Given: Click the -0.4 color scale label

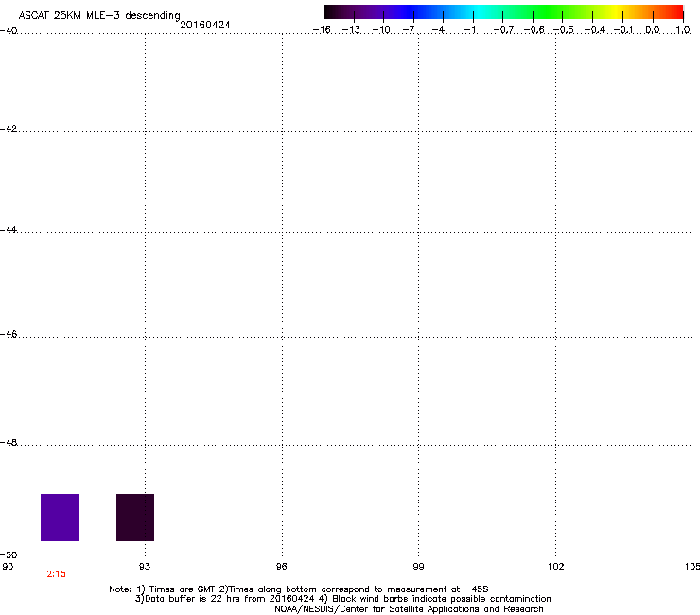Looking at the screenshot, I should pos(595,30).
